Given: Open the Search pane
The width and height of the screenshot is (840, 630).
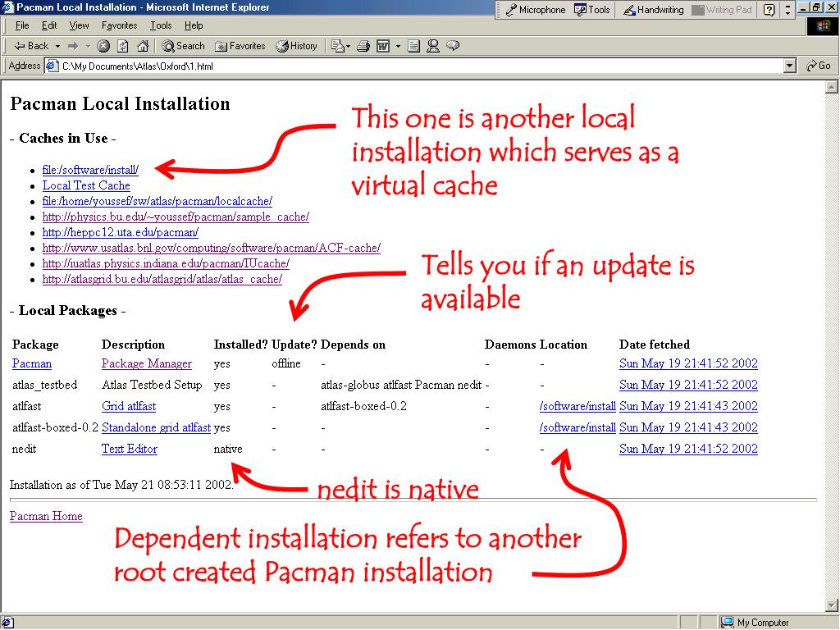Looking at the screenshot, I should [183, 46].
